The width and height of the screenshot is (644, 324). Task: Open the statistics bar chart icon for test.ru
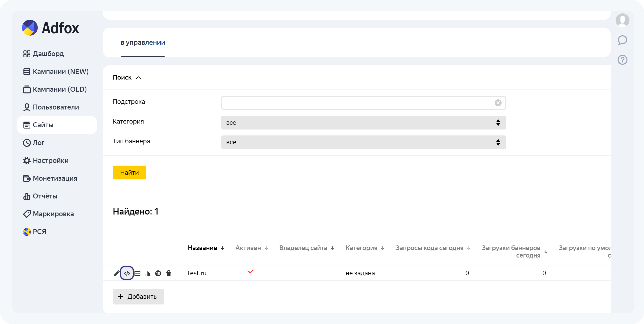tap(148, 273)
